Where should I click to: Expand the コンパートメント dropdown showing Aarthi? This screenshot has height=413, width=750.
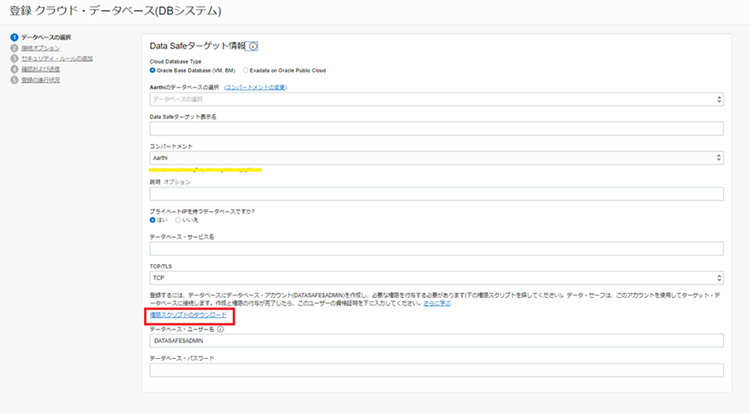tap(435, 158)
